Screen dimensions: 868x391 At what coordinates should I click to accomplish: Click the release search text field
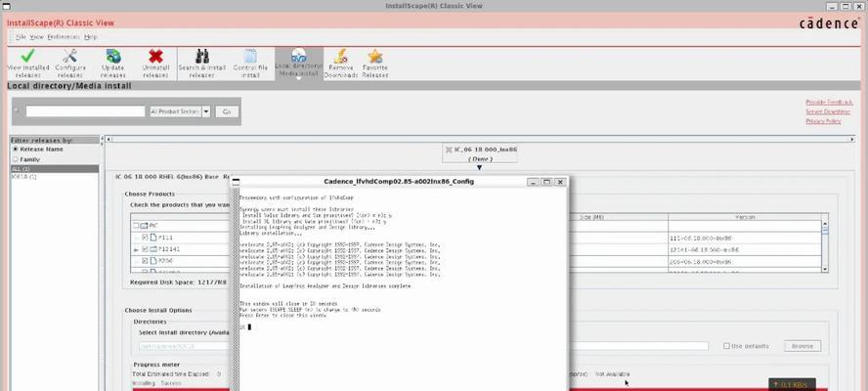[x=85, y=111]
